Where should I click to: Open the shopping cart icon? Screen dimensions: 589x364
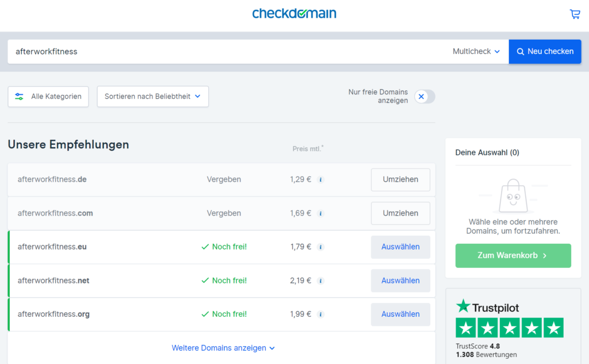pyautogui.click(x=575, y=14)
